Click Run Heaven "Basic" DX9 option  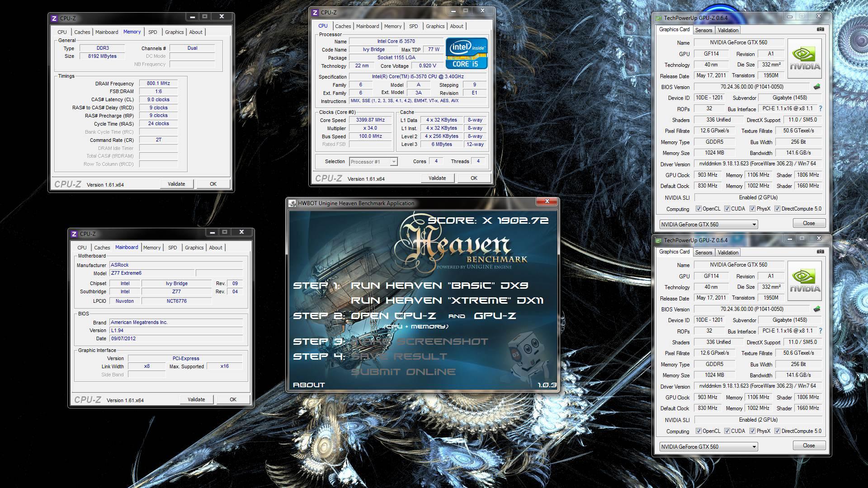coord(439,286)
